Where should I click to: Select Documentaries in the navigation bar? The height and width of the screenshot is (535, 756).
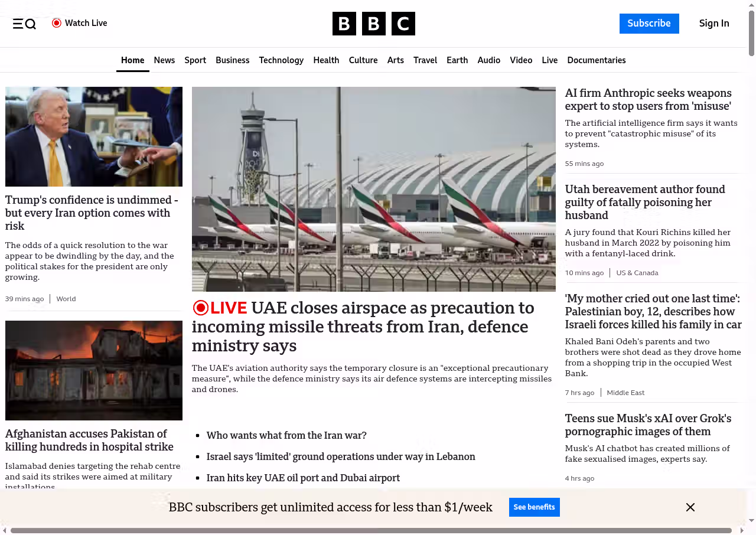click(x=596, y=60)
